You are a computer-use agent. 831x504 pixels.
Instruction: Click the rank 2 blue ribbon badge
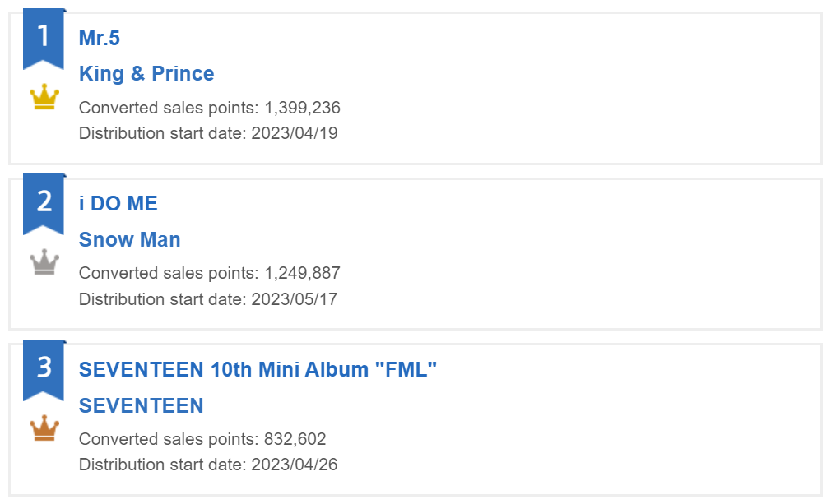click(x=44, y=205)
